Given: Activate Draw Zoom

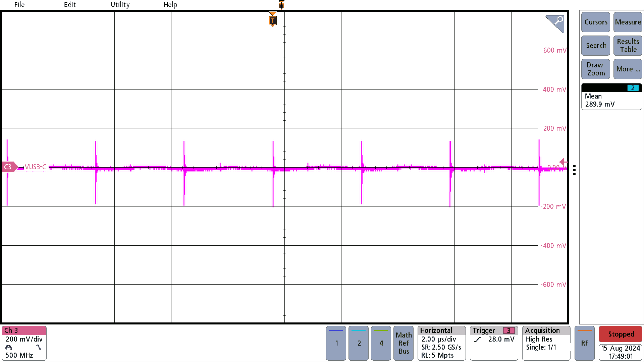Looking at the screenshot, I should click(596, 69).
